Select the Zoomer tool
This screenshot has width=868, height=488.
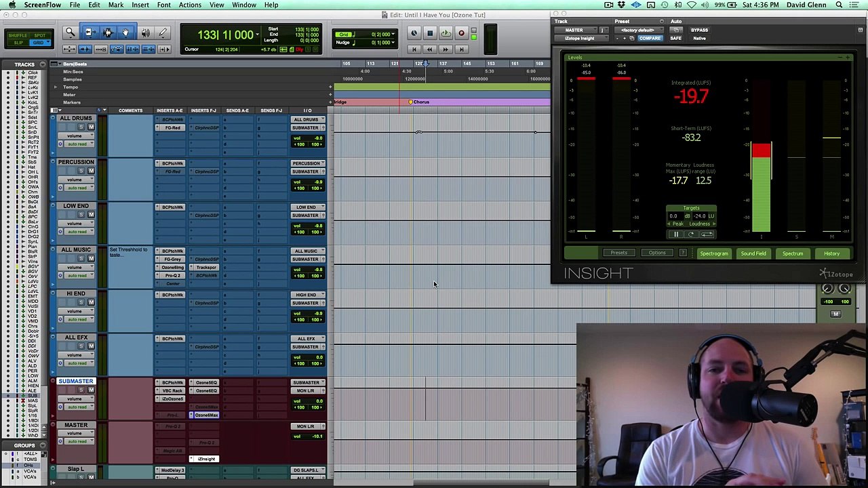pyautogui.click(x=70, y=33)
